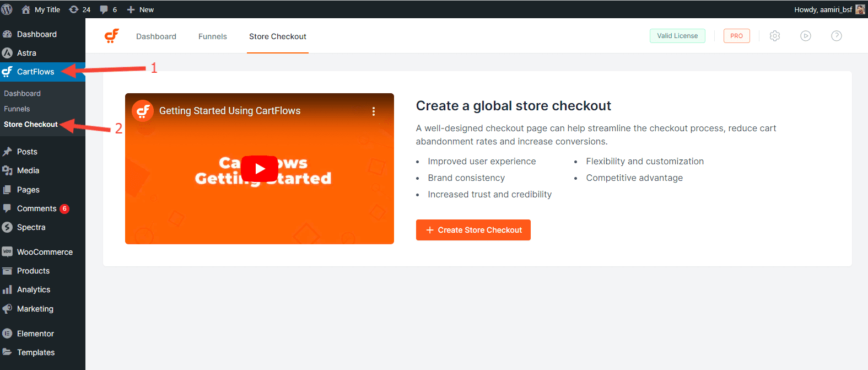868x370 pixels.
Task: Click the PRO badge button
Action: coord(736,36)
